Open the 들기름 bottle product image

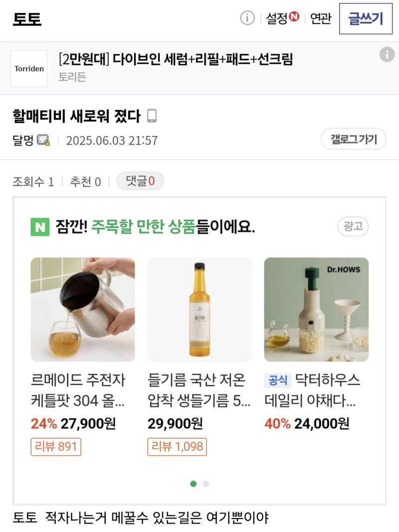coord(199,309)
